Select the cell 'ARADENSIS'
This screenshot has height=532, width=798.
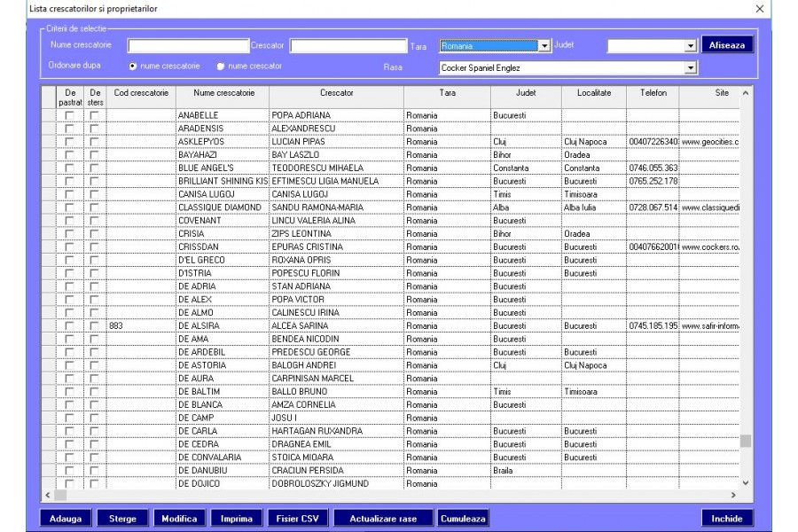(x=223, y=129)
